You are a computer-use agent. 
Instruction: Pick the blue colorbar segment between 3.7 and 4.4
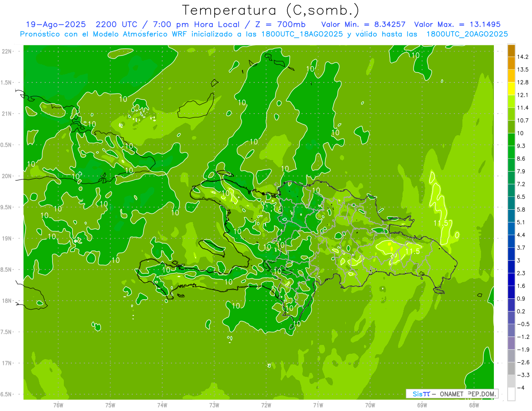[511, 242]
